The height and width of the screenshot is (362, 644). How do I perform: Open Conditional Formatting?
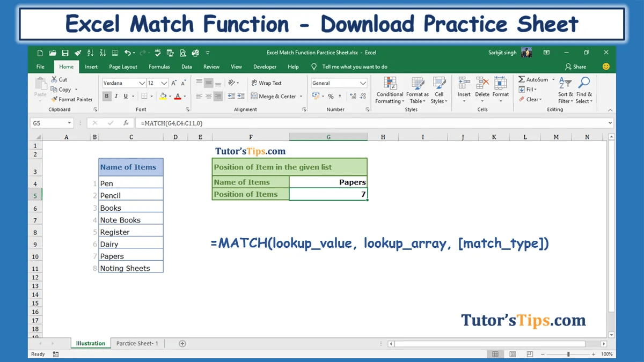[x=390, y=91]
